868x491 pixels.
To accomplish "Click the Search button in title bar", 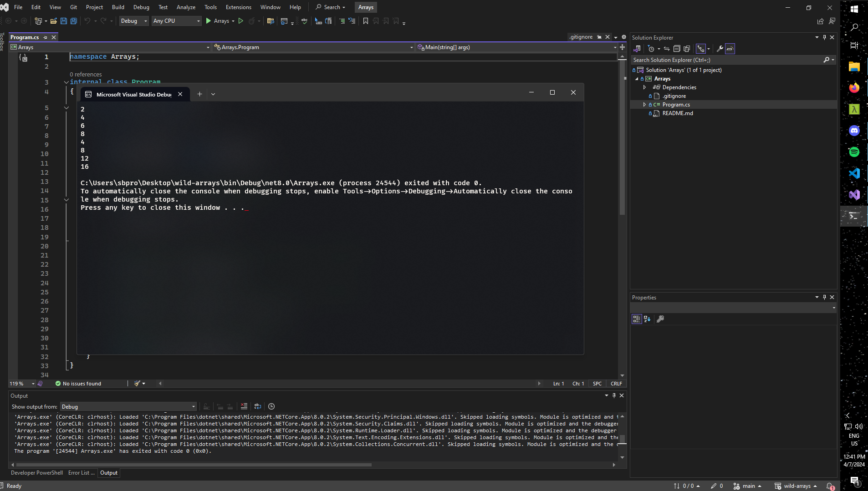I will click(x=331, y=7).
